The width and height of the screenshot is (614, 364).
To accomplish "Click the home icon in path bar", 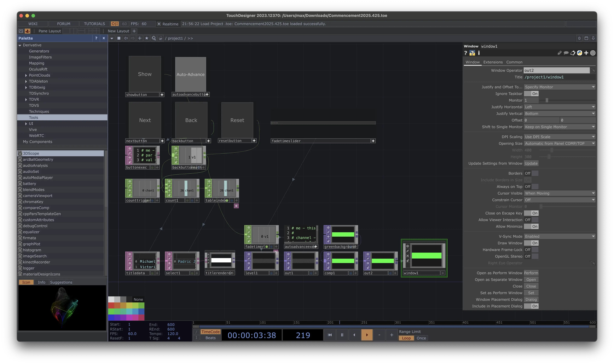I will click(x=161, y=38).
